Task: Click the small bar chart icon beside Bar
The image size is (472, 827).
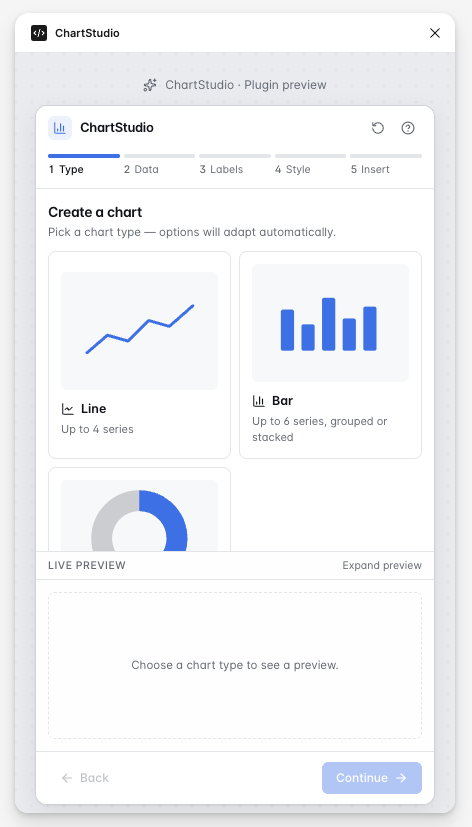Action: tap(259, 401)
